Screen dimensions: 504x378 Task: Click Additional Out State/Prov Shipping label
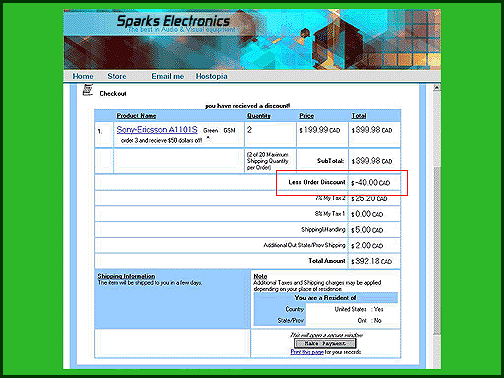point(304,245)
